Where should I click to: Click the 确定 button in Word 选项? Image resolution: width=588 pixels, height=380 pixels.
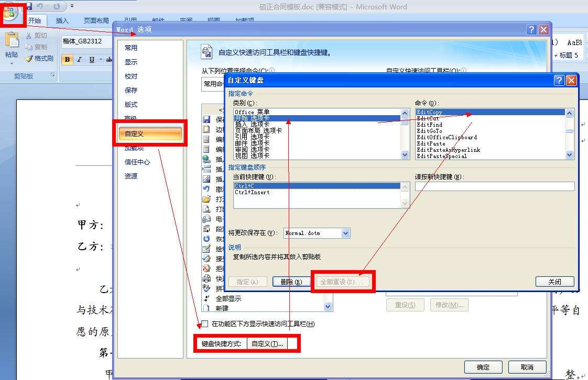pyautogui.click(x=483, y=367)
